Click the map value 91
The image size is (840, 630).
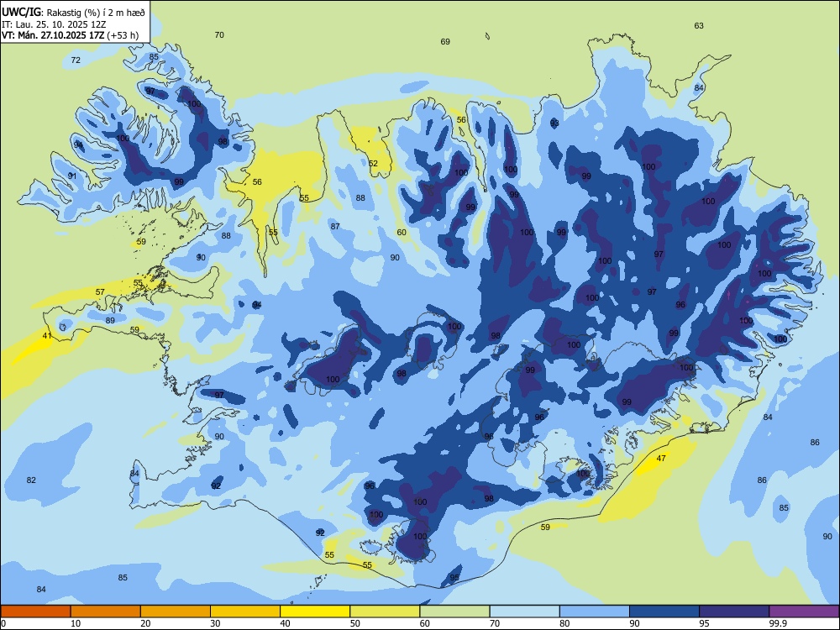pyautogui.click(x=71, y=176)
